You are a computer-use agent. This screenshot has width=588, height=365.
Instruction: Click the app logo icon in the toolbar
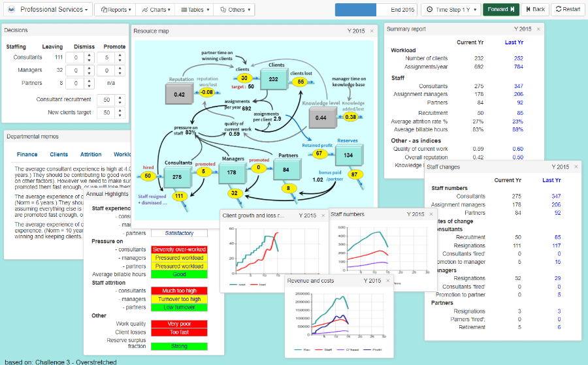[10, 10]
